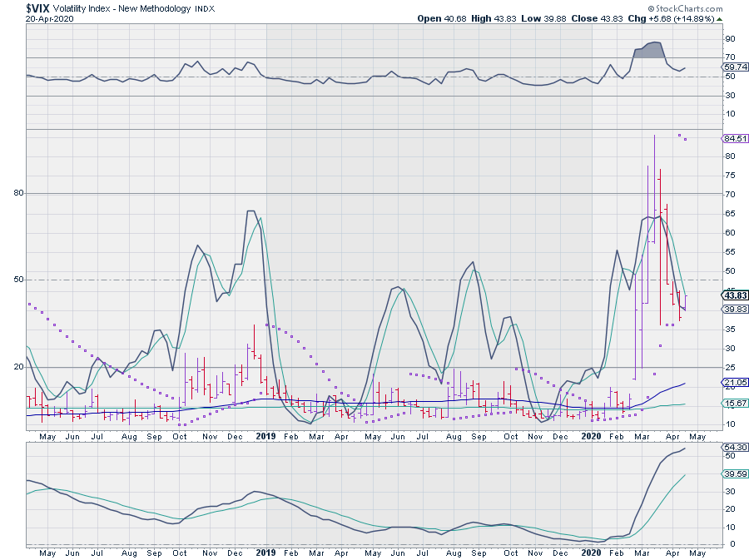Image resolution: width=749 pixels, height=560 pixels.
Task: Select the Low 39.88 value
Action: (546, 17)
